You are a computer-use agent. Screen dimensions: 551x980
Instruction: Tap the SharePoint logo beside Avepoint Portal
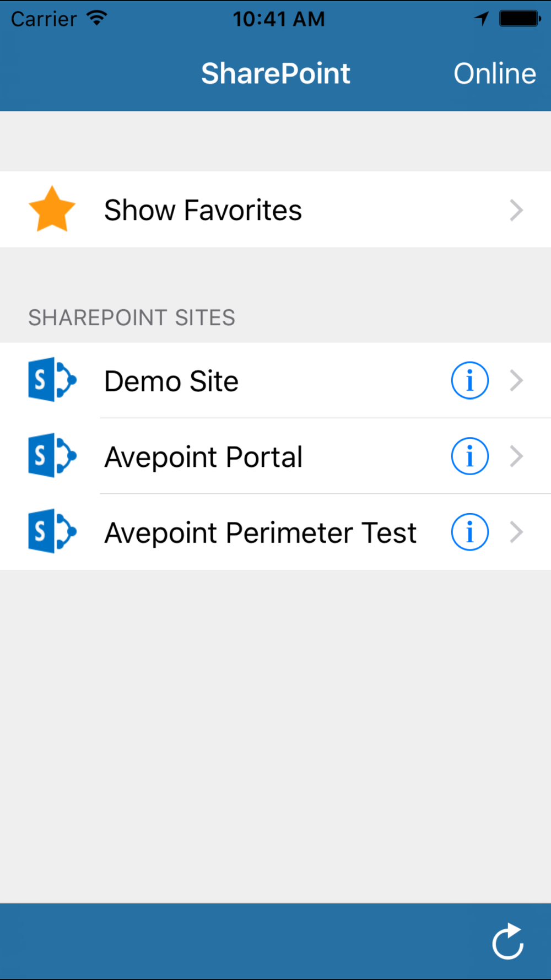click(x=52, y=456)
